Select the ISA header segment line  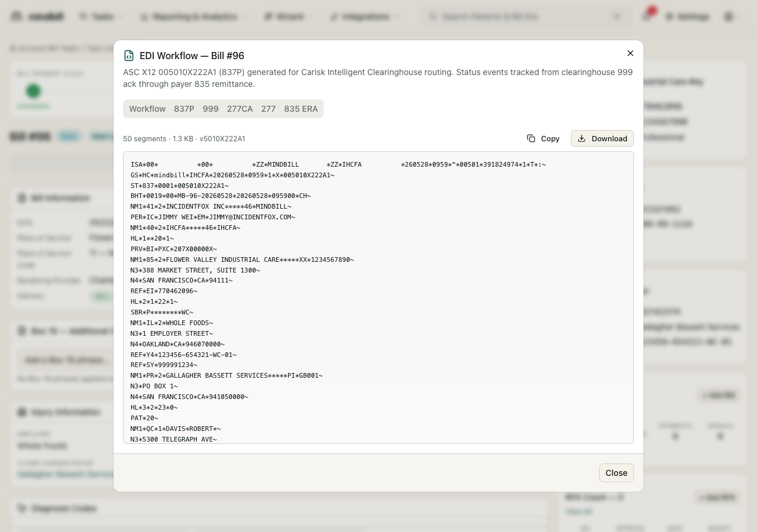tap(338, 164)
